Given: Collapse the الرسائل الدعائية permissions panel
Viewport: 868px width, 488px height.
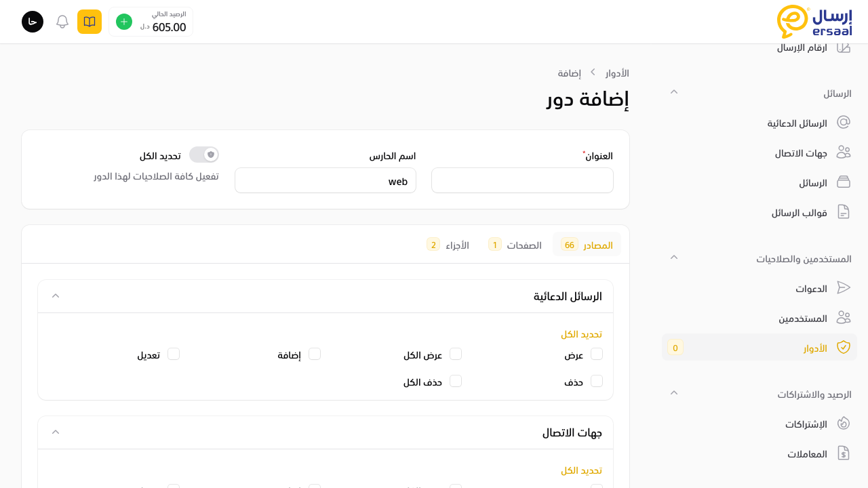Looking at the screenshot, I should point(56,296).
